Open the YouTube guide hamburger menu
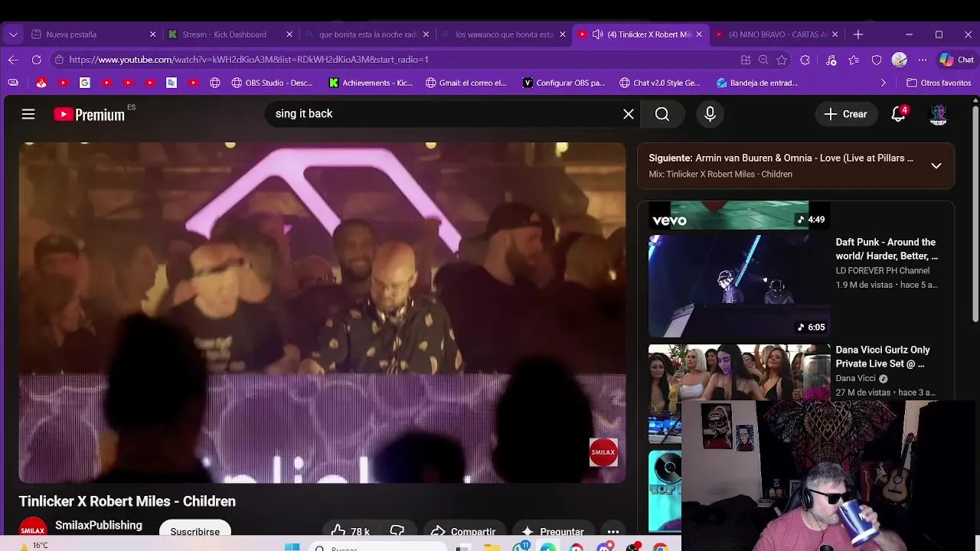This screenshot has width=980, height=551. 28,114
